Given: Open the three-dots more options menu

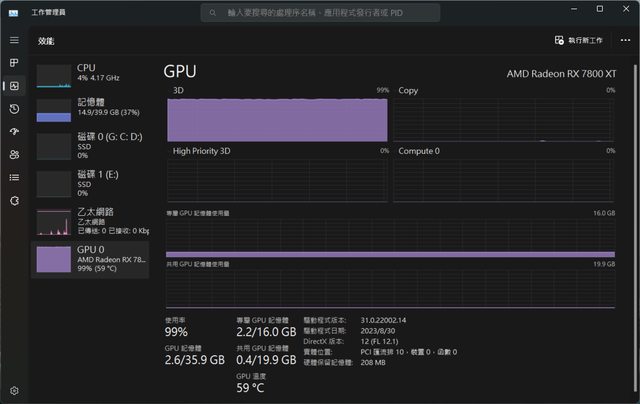Looking at the screenshot, I should tap(625, 40).
